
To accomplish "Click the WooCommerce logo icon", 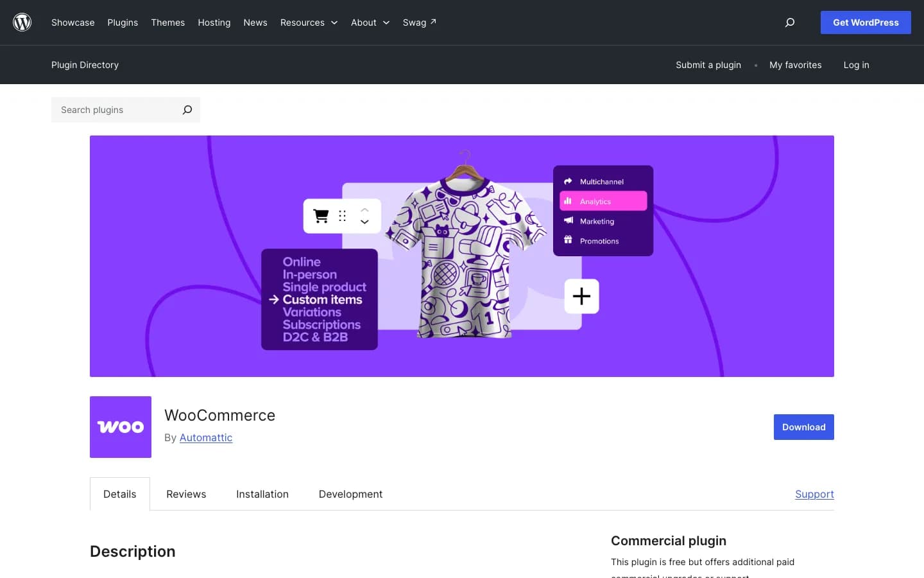I will coord(121,427).
